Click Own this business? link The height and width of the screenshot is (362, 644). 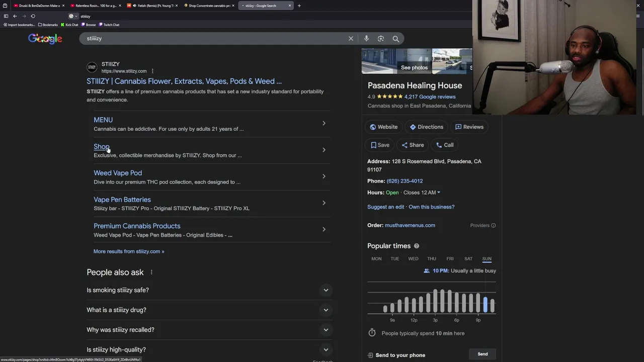432,207
